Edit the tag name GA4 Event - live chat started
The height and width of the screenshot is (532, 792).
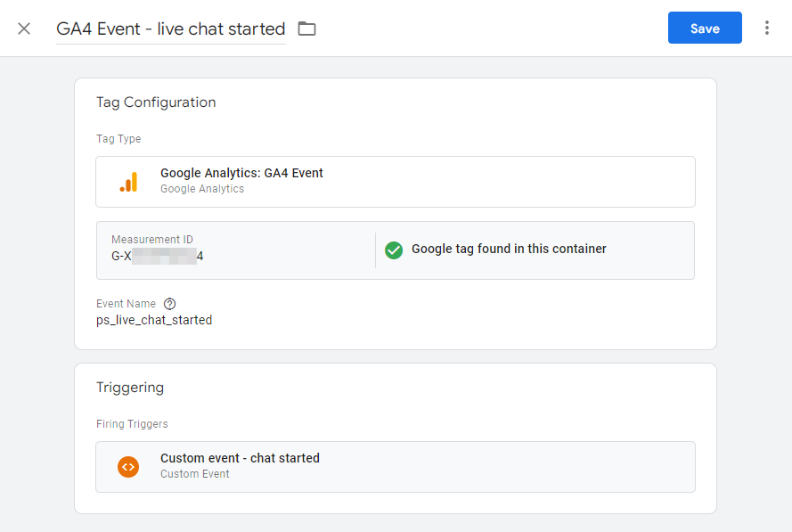pyautogui.click(x=169, y=28)
